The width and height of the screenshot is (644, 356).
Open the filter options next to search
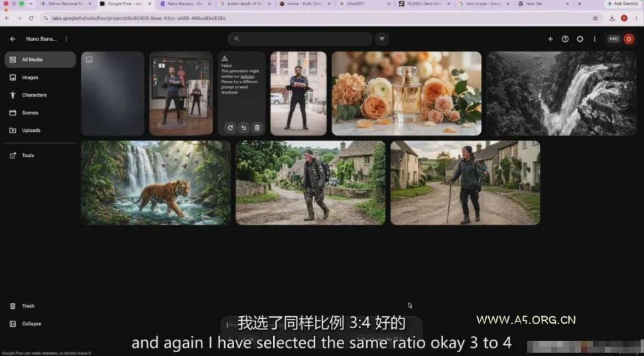click(381, 39)
